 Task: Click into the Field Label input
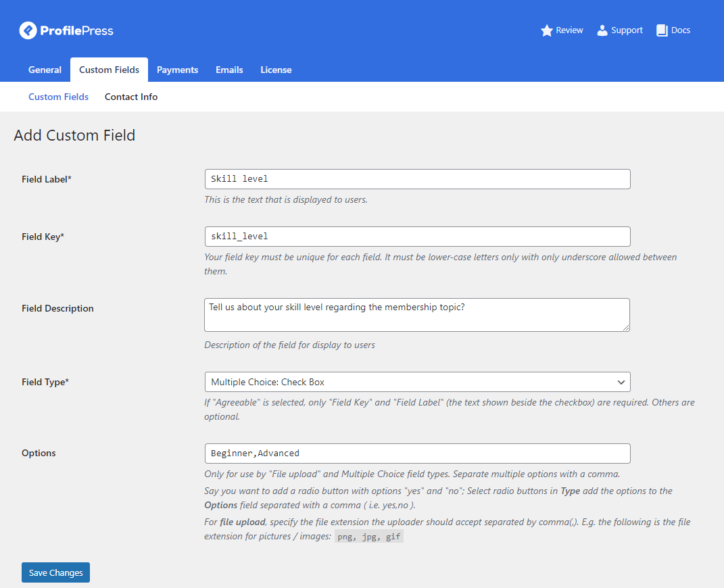(x=417, y=179)
